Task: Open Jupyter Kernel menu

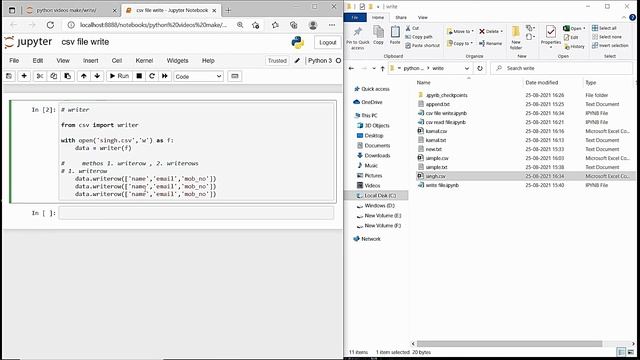Action: tap(144, 60)
